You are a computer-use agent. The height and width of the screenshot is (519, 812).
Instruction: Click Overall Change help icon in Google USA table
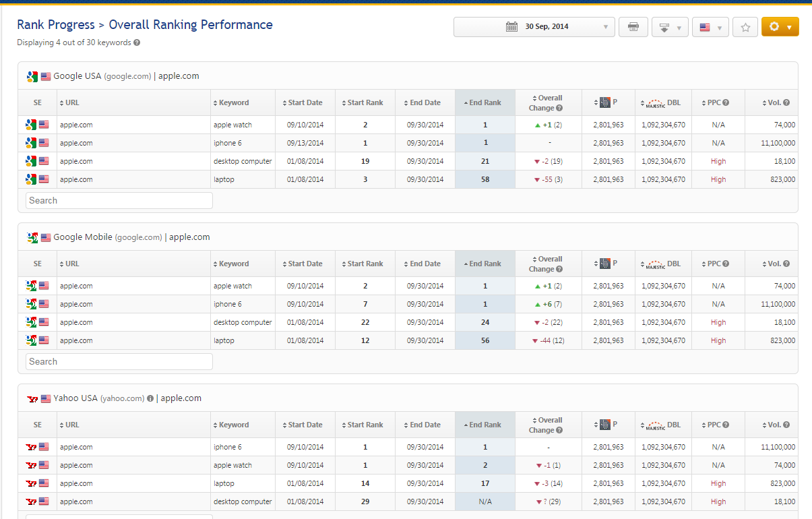[559, 108]
